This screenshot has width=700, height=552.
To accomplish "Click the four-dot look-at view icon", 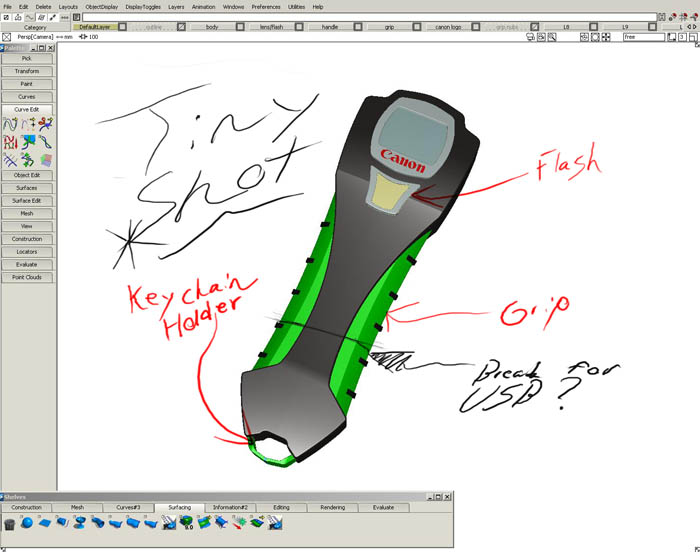I will click(606, 37).
